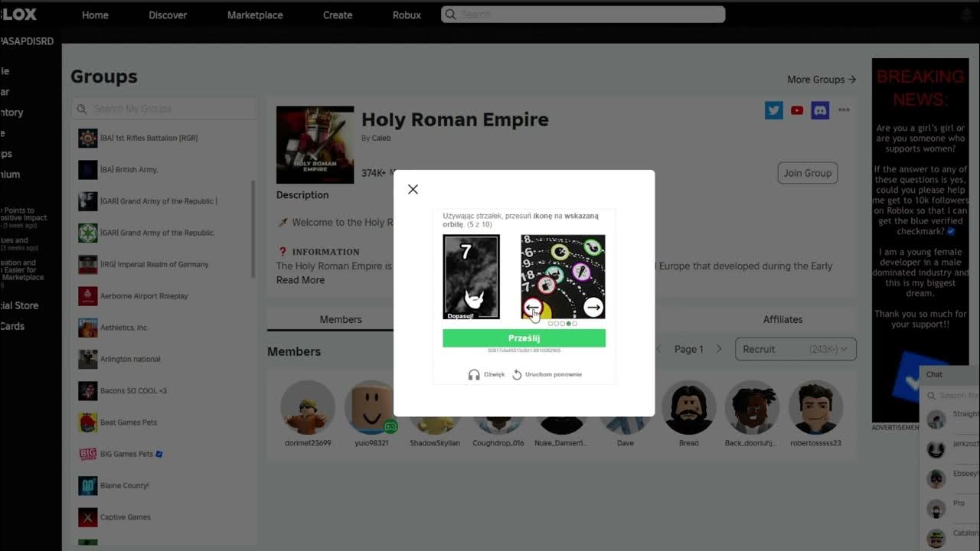Image resolution: width=980 pixels, height=551 pixels.
Task: Close the captcha dialog with the X
Action: click(413, 189)
